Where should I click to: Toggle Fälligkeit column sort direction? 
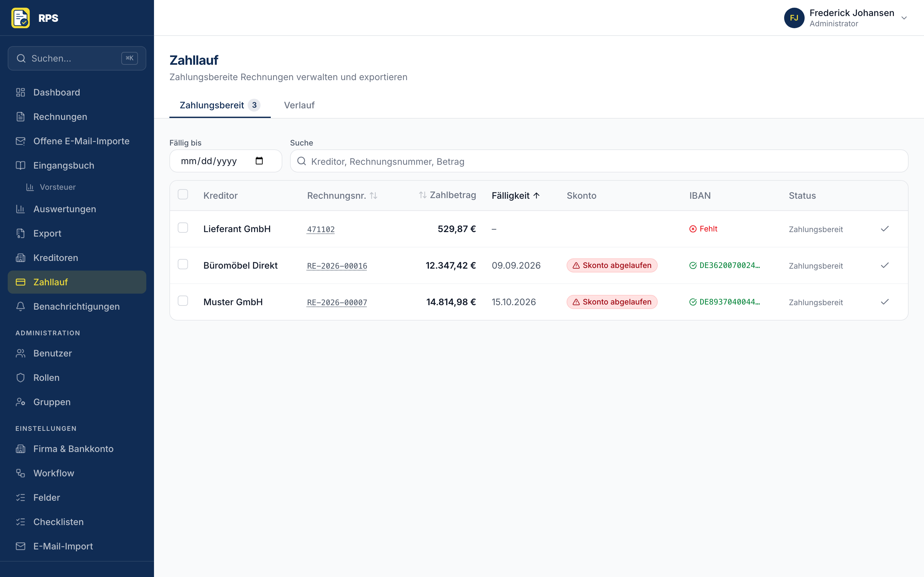click(x=516, y=196)
